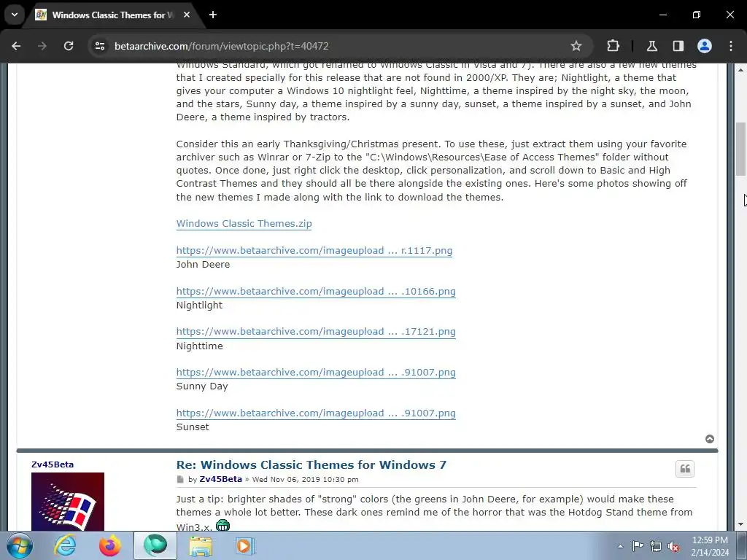
Task: Click scrollbar up arrow
Action: (741, 70)
